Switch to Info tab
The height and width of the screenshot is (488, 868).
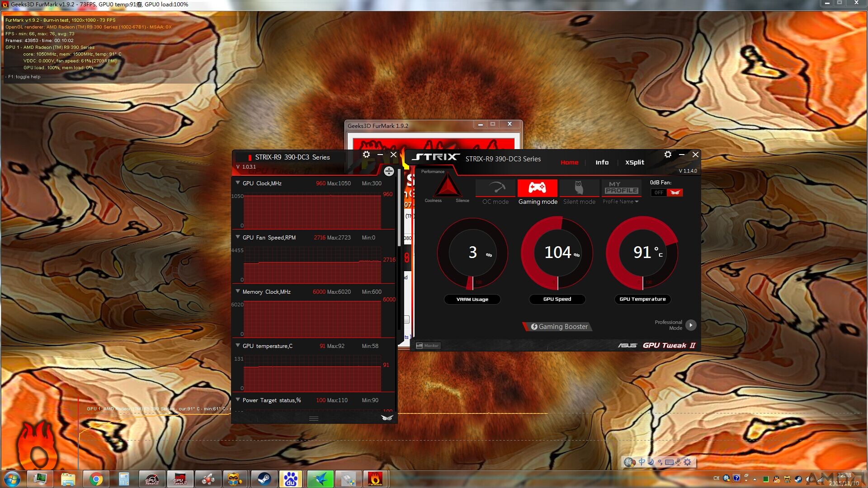[x=602, y=162]
